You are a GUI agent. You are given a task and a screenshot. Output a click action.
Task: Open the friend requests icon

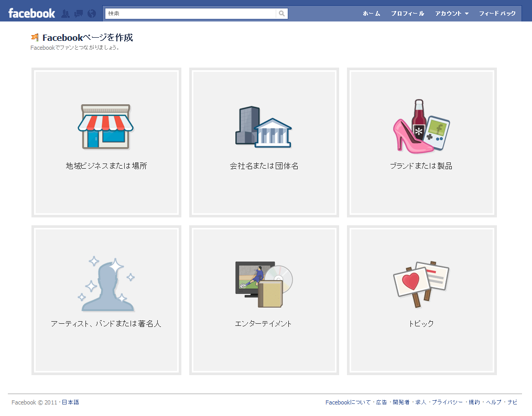[66, 14]
